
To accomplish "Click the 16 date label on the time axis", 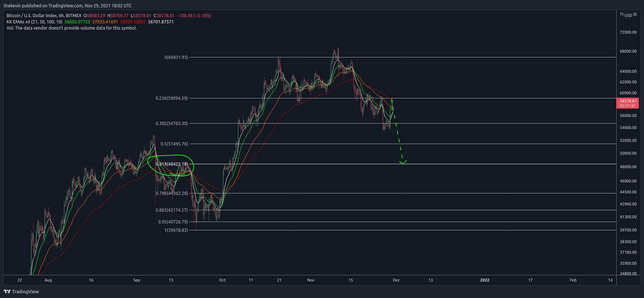I will point(91,280).
